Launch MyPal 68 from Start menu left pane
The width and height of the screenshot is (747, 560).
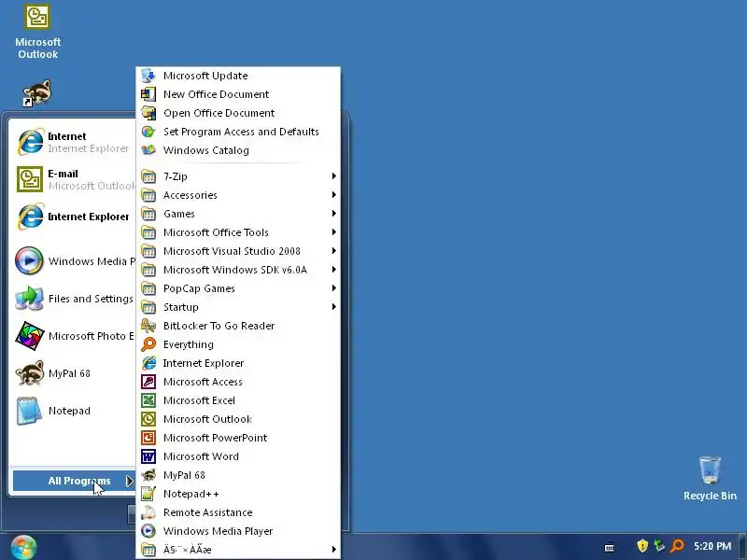[x=73, y=373]
